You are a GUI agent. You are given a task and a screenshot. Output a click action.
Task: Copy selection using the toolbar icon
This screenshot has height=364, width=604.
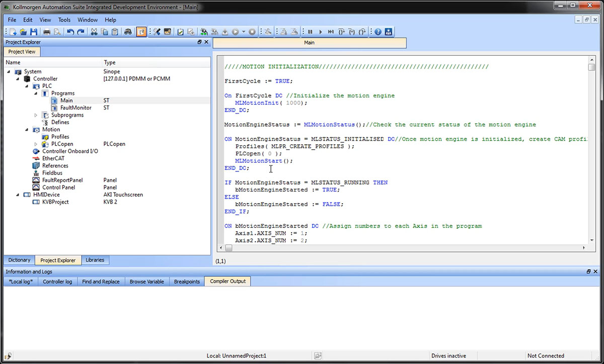pos(104,32)
